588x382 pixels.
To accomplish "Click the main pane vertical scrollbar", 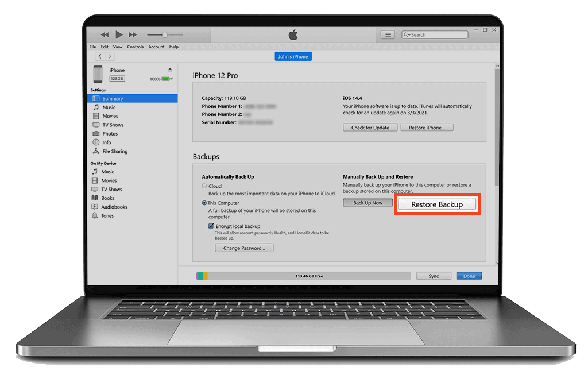I will (497, 128).
